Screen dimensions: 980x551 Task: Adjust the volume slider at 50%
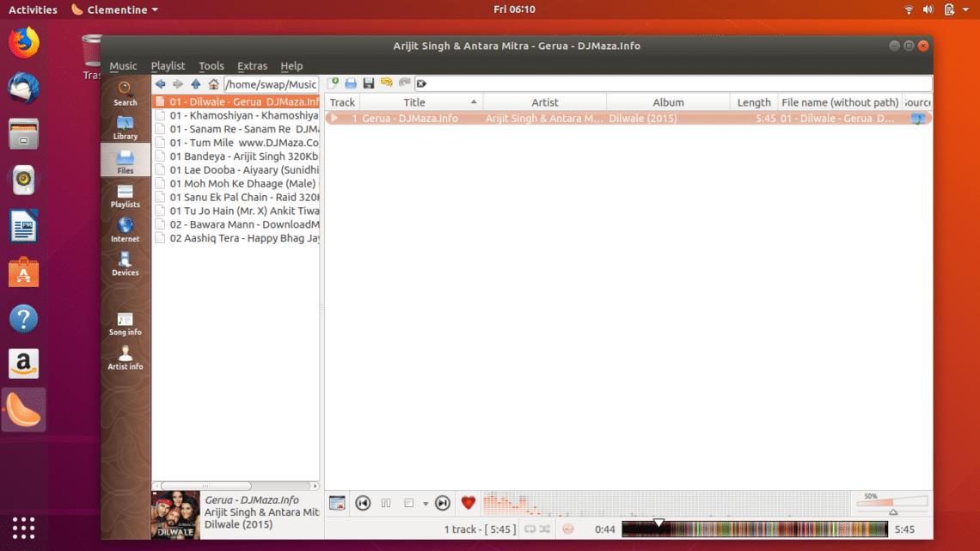[x=893, y=503]
